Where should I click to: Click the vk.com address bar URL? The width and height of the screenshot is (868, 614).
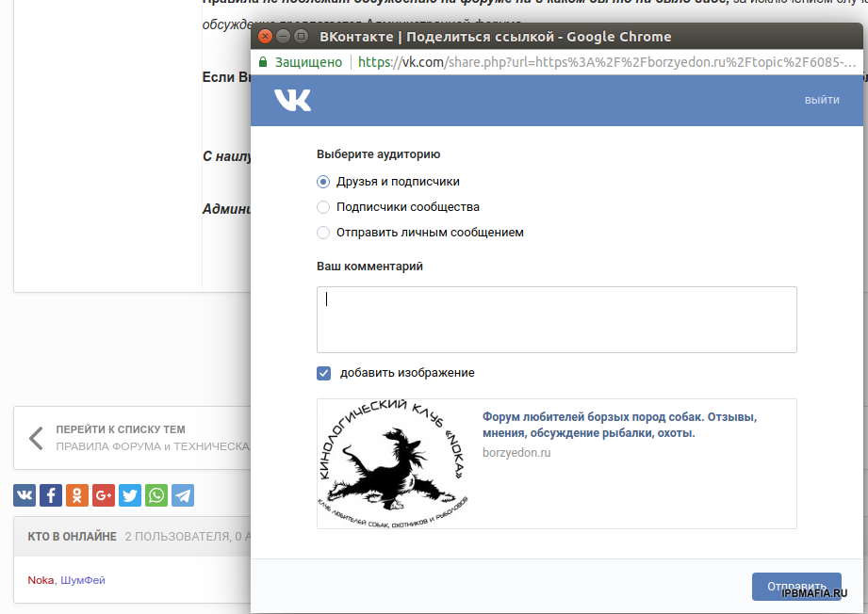click(607, 62)
